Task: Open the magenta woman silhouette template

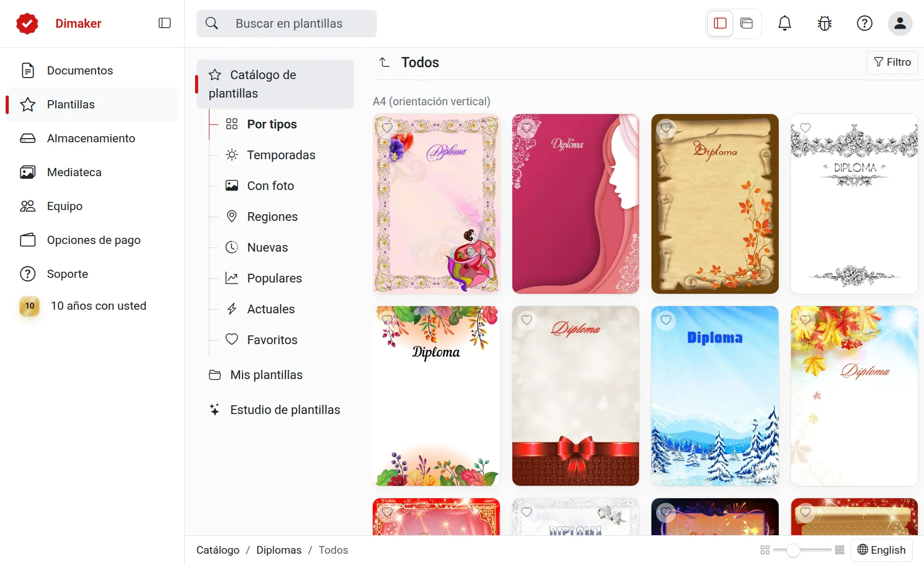Action: coord(575,204)
